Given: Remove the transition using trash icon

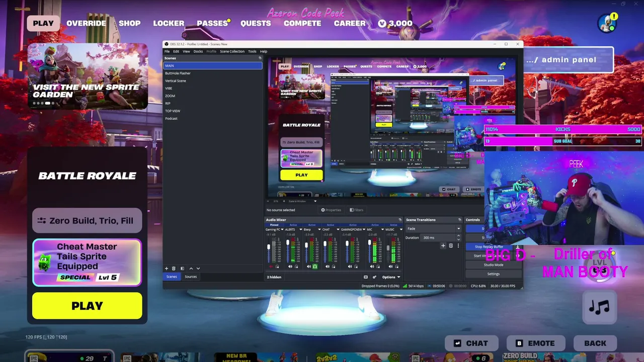Looking at the screenshot, I should point(451,246).
